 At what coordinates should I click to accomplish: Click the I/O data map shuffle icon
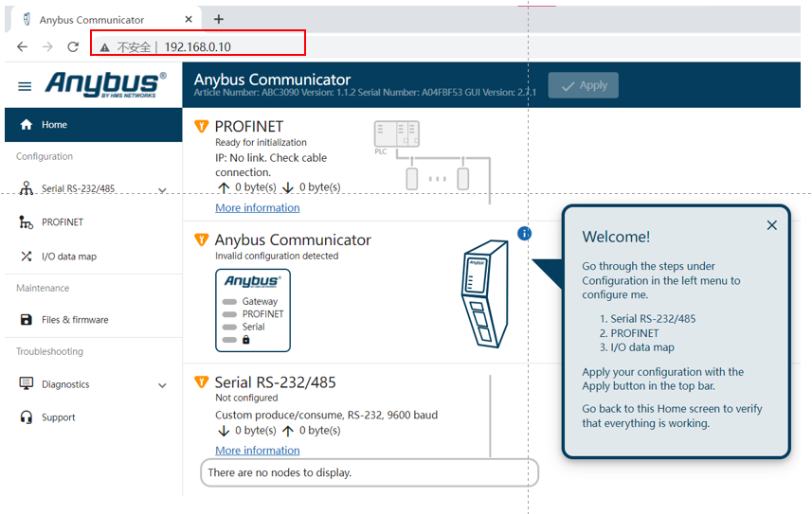click(26, 257)
